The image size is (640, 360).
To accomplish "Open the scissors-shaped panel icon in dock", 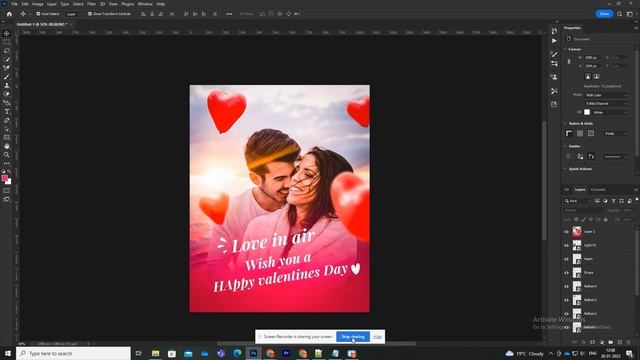I will 554,91.
